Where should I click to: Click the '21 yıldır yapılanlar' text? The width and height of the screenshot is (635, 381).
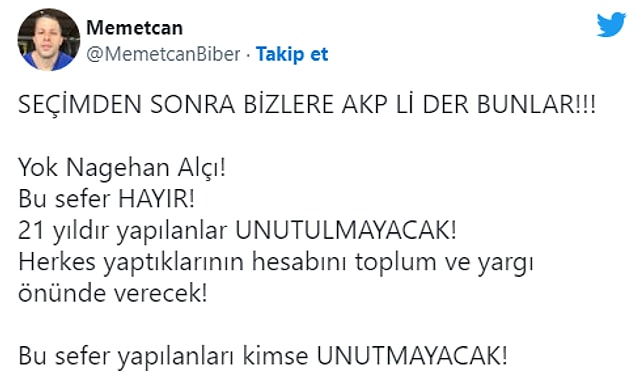click(123, 231)
